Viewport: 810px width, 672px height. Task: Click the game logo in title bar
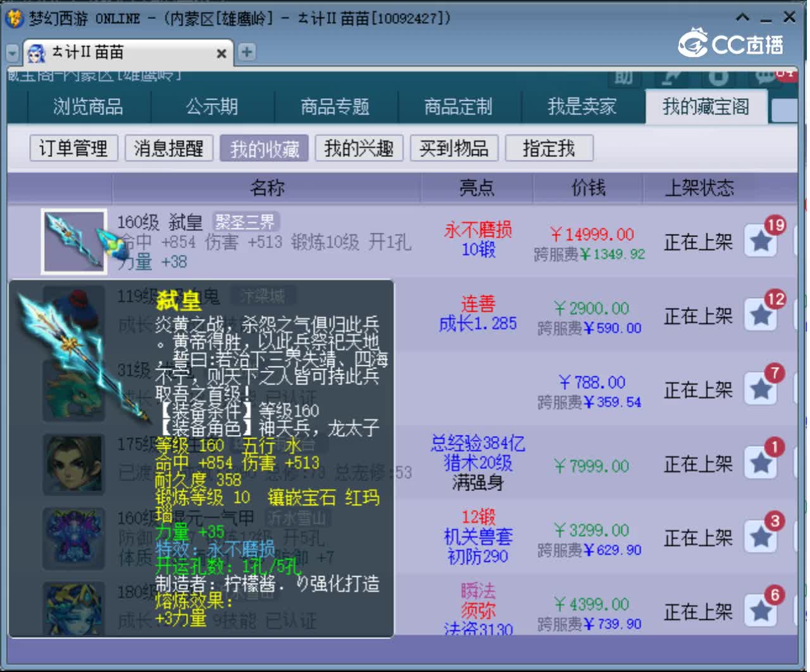[x=15, y=18]
